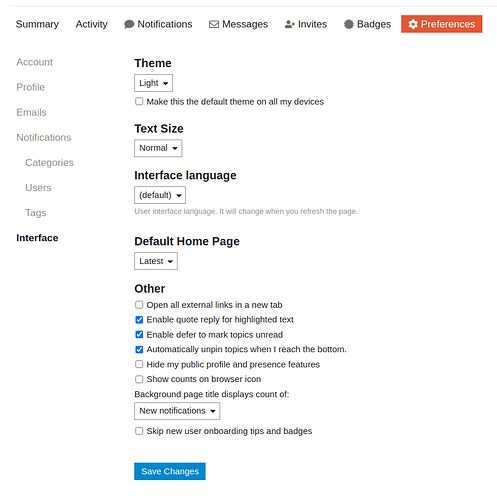Uncheck 'Automatically unpin topics' option
The image size is (497, 500).
(x=139, y=349)
